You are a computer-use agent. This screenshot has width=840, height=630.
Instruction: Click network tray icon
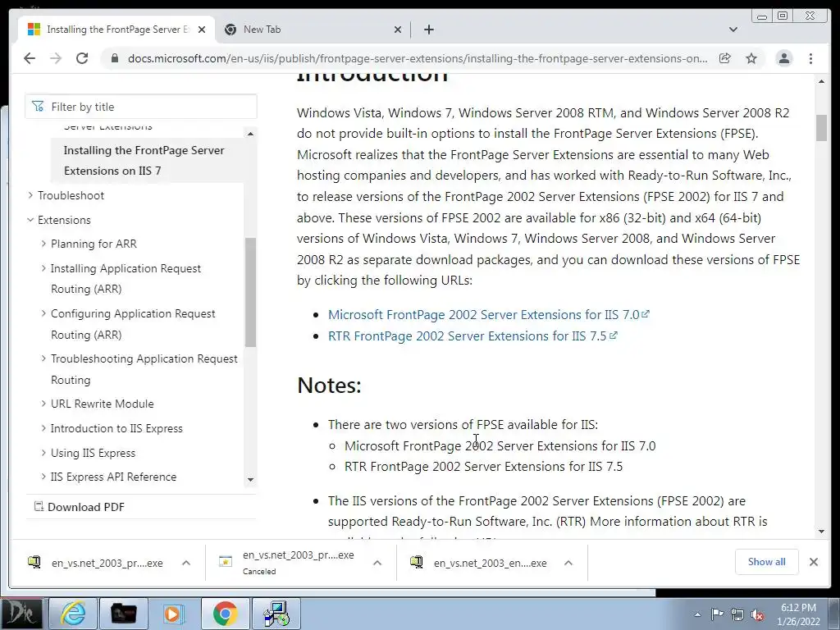(x=737, y=614)
